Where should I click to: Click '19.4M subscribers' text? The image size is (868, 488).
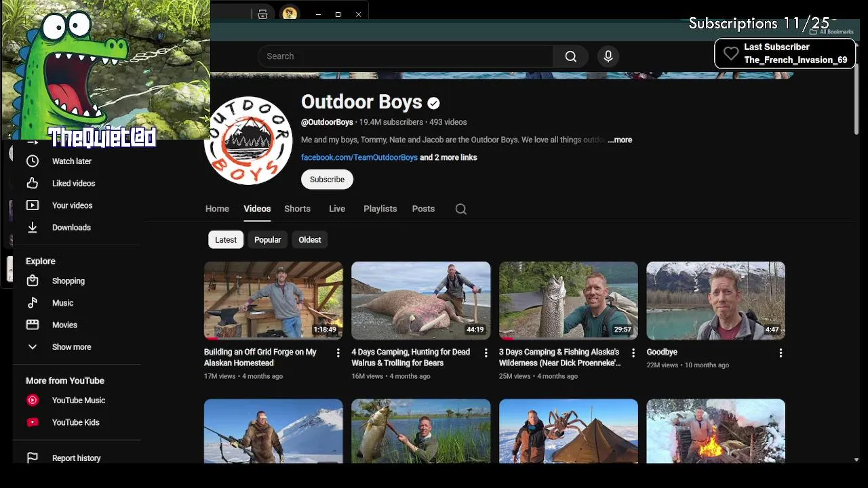coord(391,122)
